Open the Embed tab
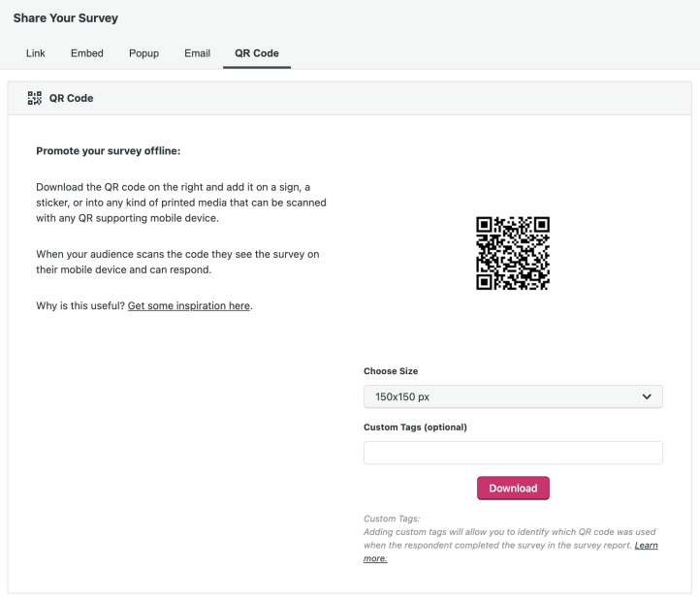This screenshot has height=601, width=700. tap(87, 53)
